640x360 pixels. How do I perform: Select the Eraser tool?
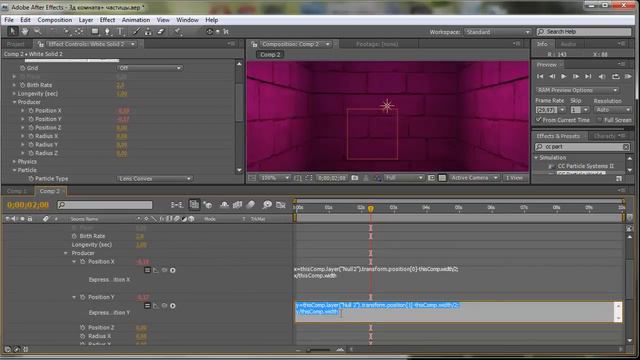161,31
